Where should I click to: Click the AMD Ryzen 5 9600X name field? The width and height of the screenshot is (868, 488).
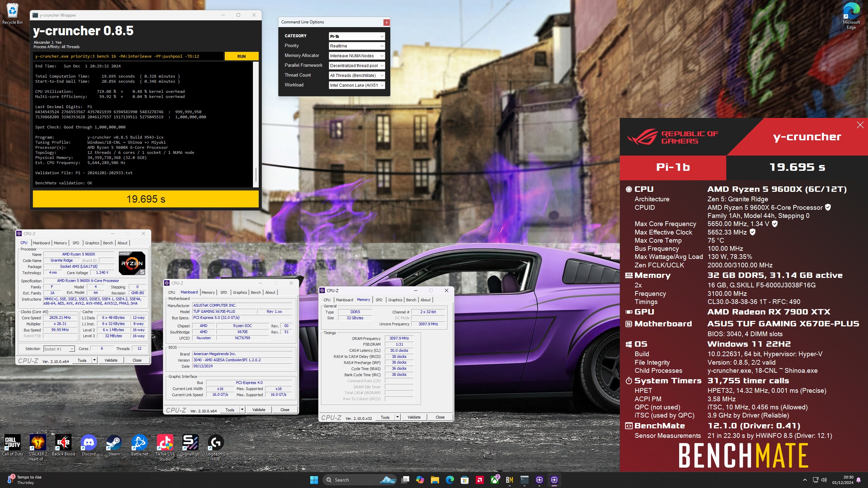pos(79,254)
